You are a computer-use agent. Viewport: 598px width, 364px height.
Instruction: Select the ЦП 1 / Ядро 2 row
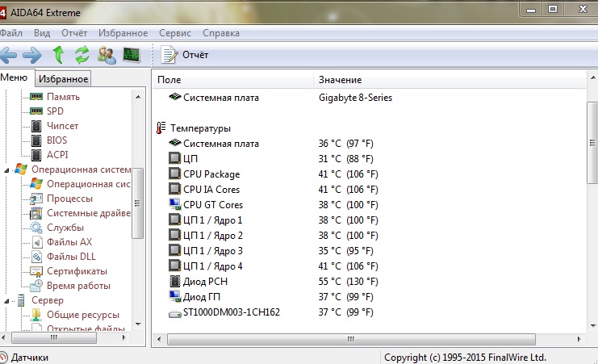(369, 235)
